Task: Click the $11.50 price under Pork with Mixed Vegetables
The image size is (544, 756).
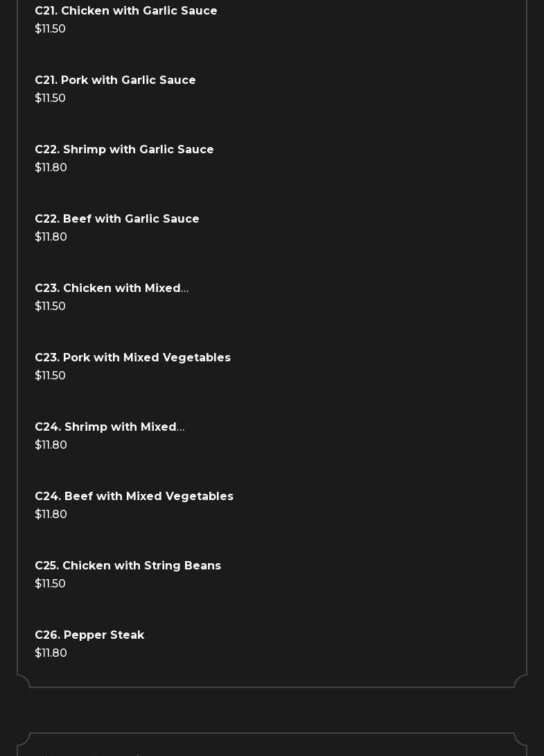Action: coord(50,376)
